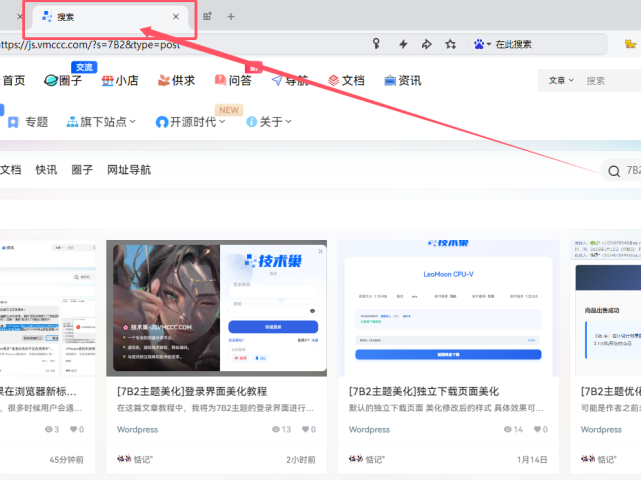Open the 问答 menu item
This screenshot has width=641, height=480.
pos(233,81)
